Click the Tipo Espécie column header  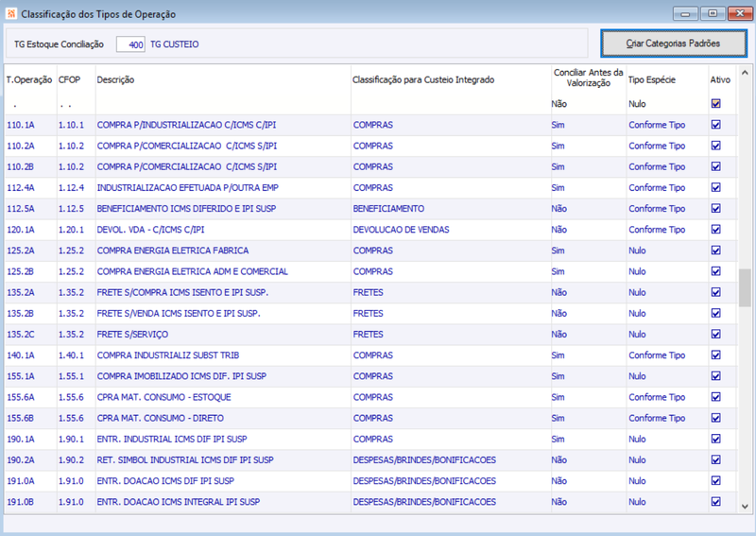pyautogui.click(x=652, y=79)
